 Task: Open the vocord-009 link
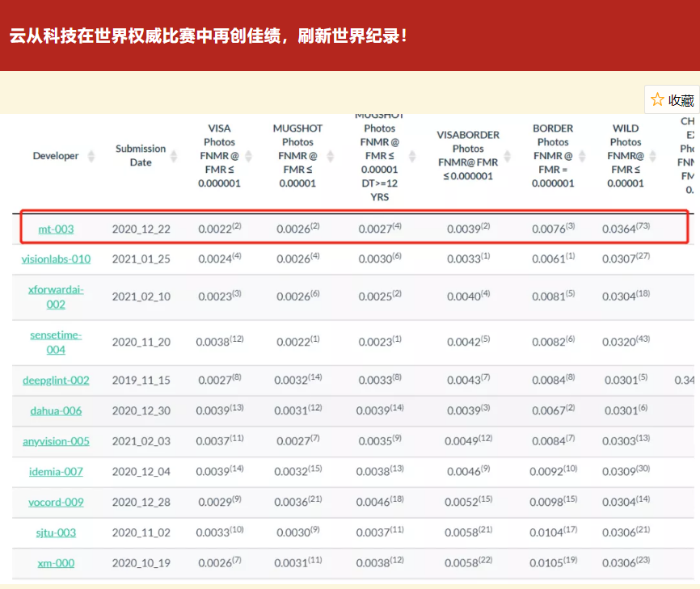point(56,502)
